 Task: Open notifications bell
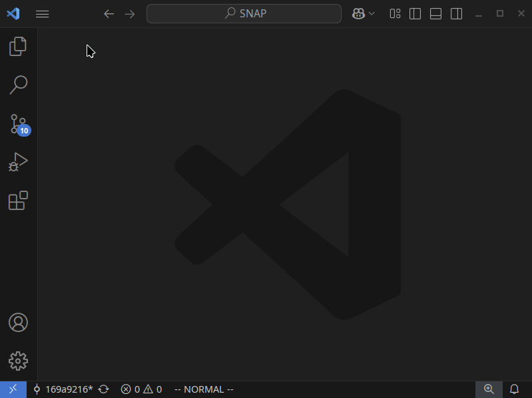tap(515, 389)
